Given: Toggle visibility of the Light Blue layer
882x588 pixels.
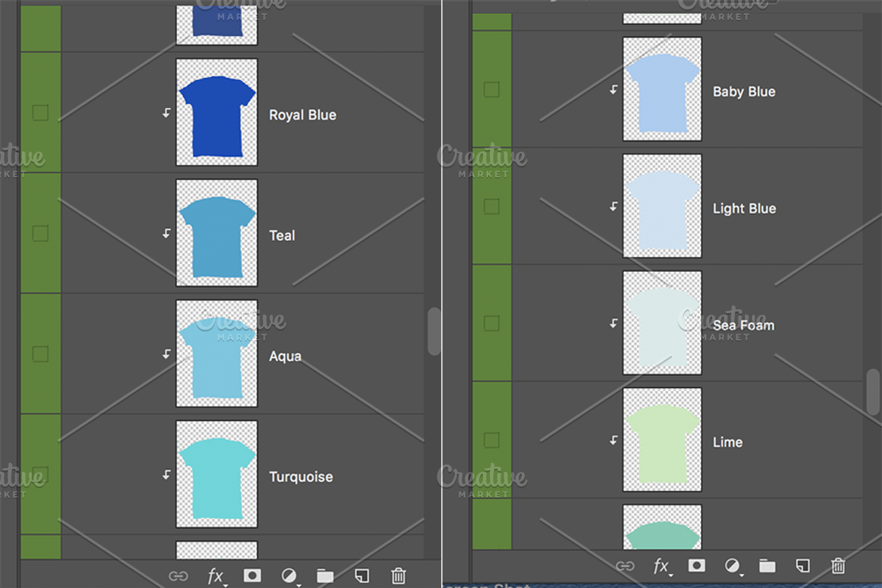Looking at the screenshot, I should pyautogui.click(x=492, y=206).
